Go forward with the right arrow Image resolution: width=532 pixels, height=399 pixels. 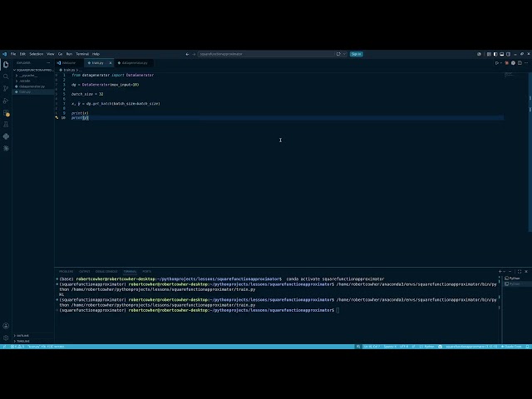tap(194, 54)
